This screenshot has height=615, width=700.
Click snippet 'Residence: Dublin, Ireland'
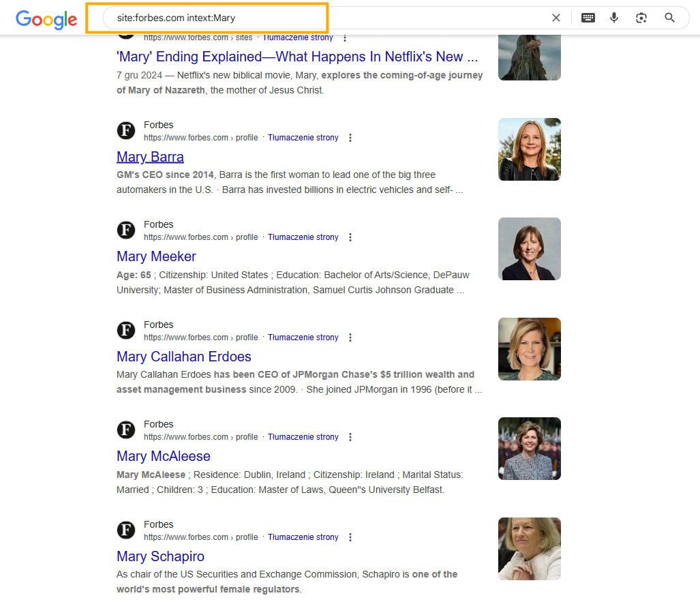click(249, 475)
